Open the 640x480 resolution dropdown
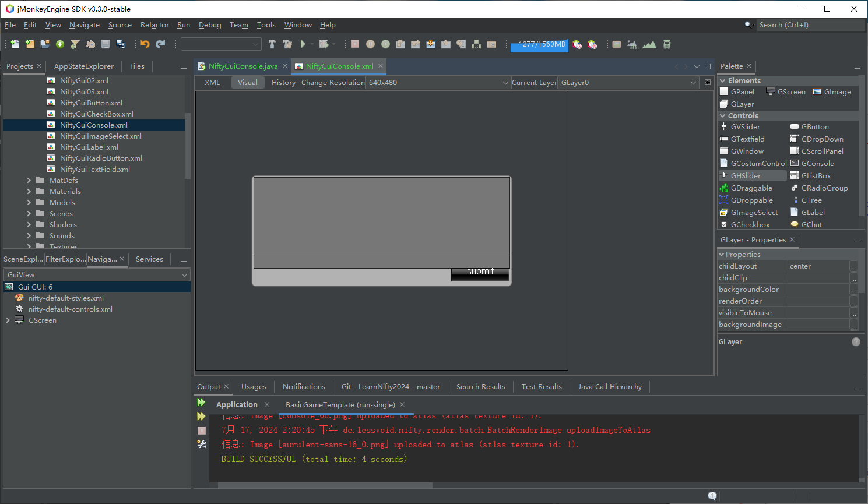Image resolution: width=868 pixels, height=504 pixels. 438,83
